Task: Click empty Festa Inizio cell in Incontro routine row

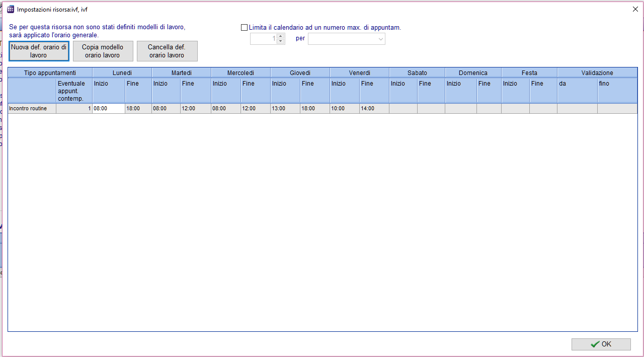Action: (515, 108)
